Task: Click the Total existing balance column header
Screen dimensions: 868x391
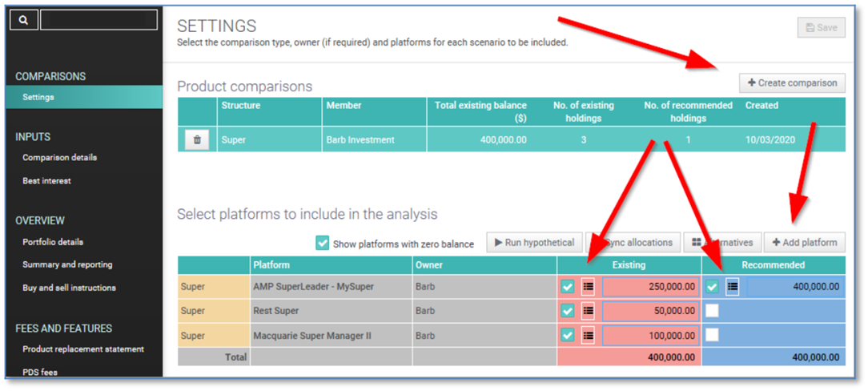Action: (480, 111)
